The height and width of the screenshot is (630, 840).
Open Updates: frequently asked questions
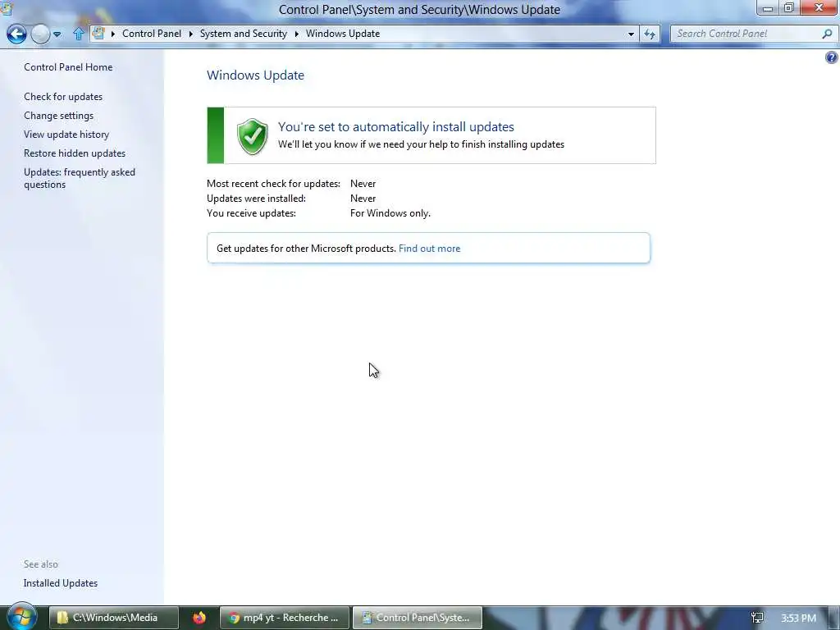tap(80, 178)
